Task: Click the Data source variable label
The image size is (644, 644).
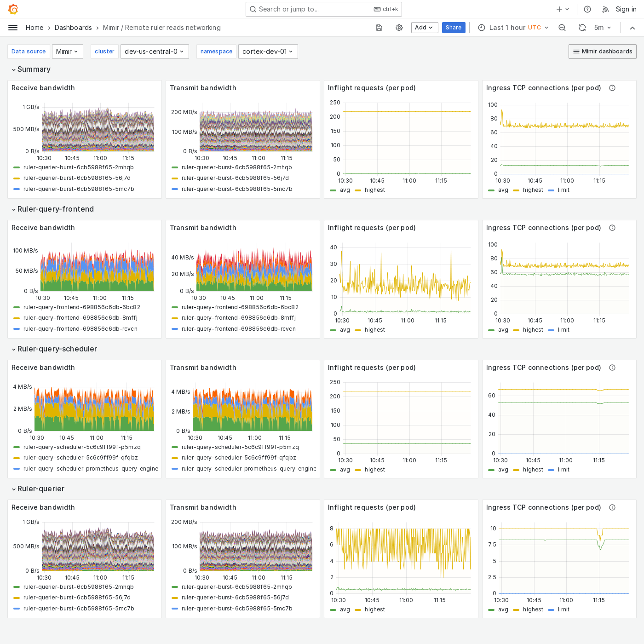Action: point(29,52)
